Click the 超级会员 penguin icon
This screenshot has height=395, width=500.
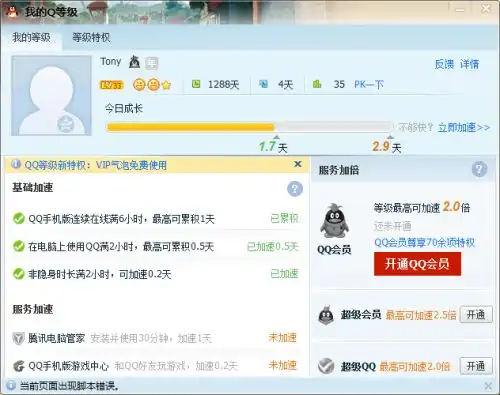point(326,315)
